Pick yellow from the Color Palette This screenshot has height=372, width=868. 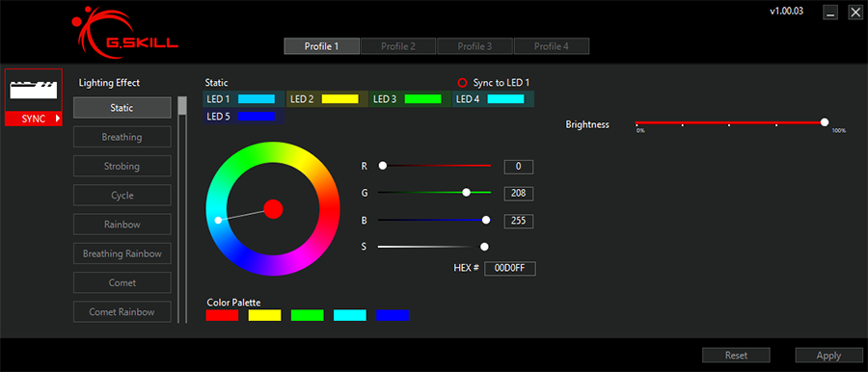[x=264, y=315]
